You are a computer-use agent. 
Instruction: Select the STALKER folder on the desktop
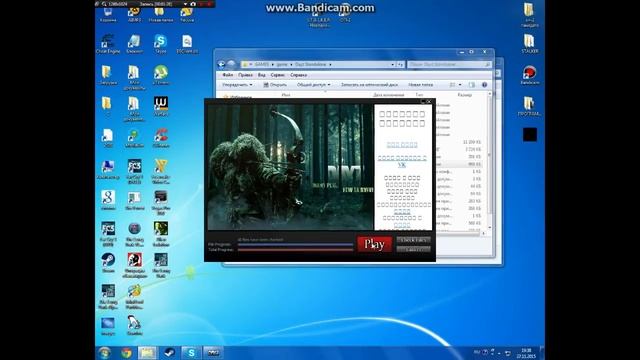tap(529, 44)
